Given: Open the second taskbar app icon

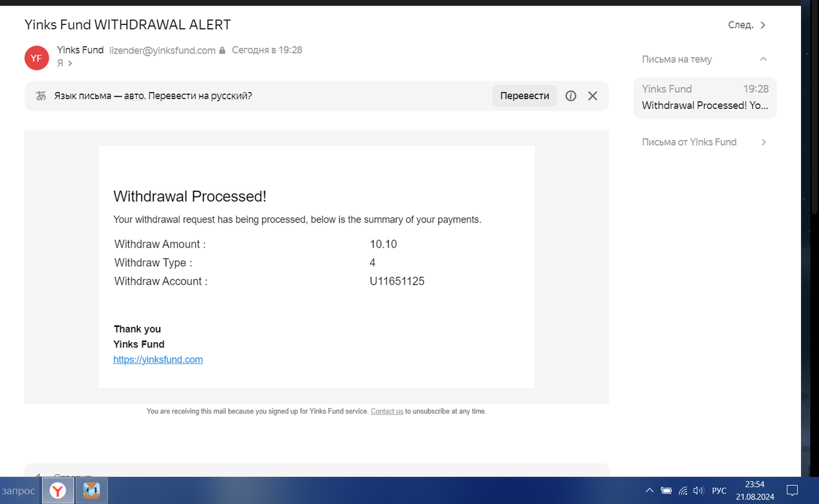Looking at the screenshot, I should 92,491.
